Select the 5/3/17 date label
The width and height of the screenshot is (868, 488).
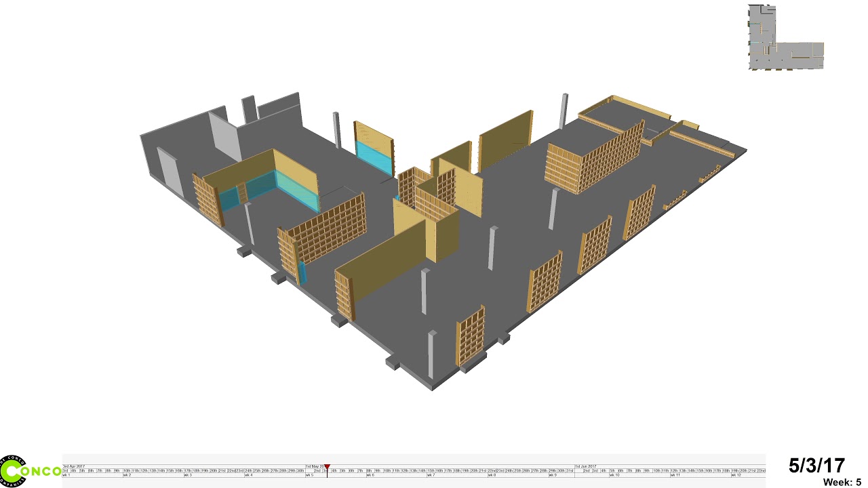[x=816, y=466]
